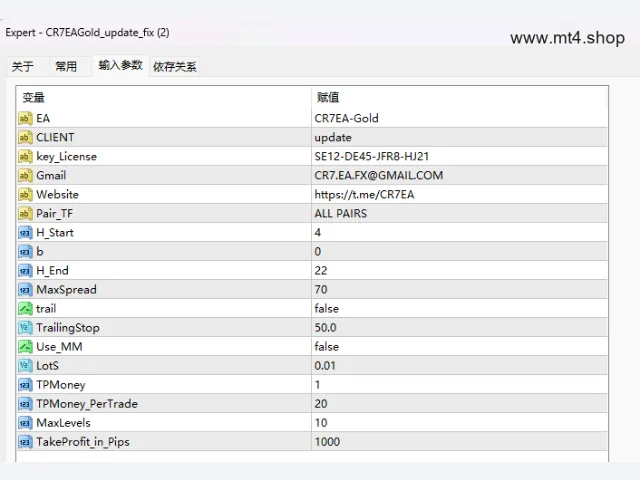
Task: Click the integer icon beside TPMoney_PerTrade
Action: pos(25,404)
